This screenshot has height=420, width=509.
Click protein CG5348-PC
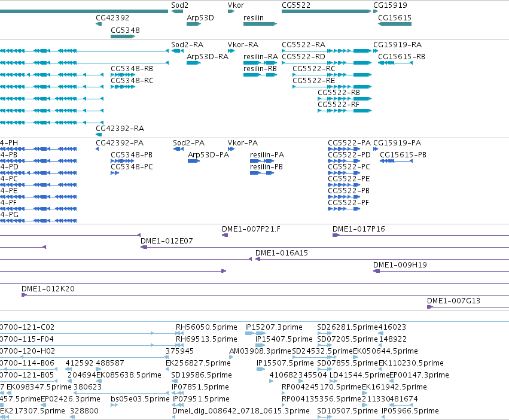(x=132, y=167)
